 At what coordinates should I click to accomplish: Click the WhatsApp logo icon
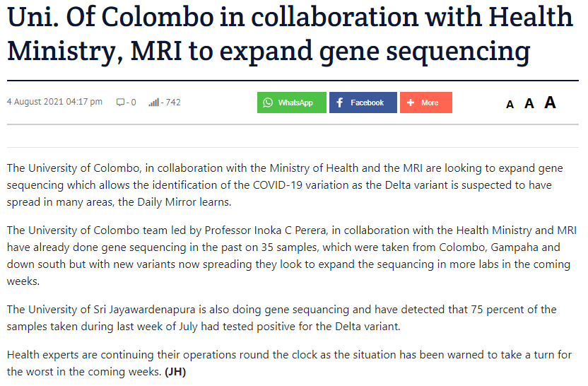click(x=268, y=103)
